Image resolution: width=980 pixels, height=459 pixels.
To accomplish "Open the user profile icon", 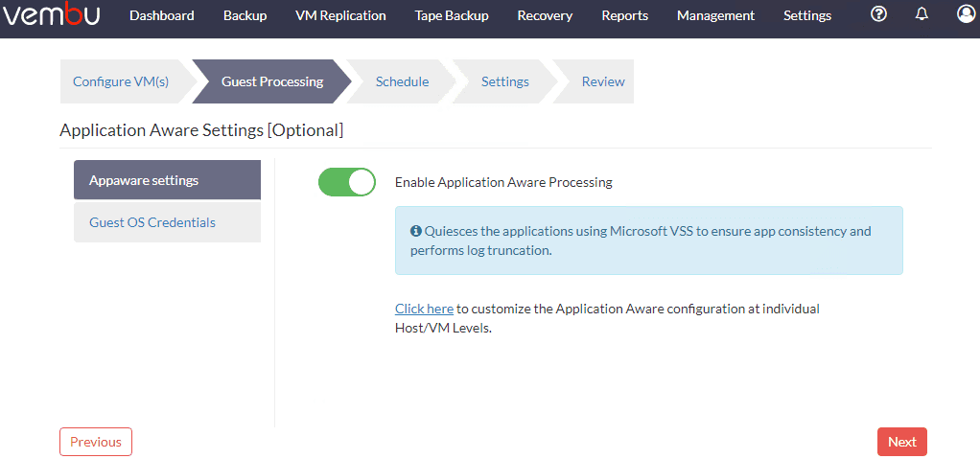I will 966,14.
